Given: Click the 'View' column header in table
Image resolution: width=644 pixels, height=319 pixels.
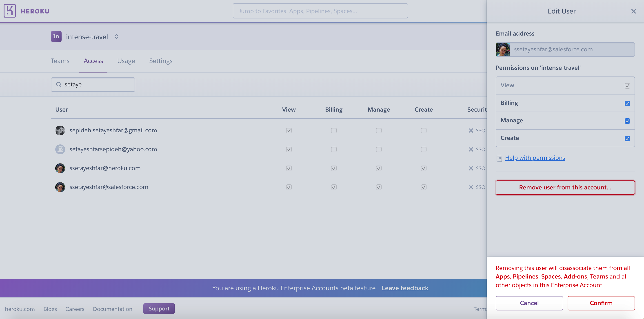Looking at the screenshot, I should (x=289, y=110).
